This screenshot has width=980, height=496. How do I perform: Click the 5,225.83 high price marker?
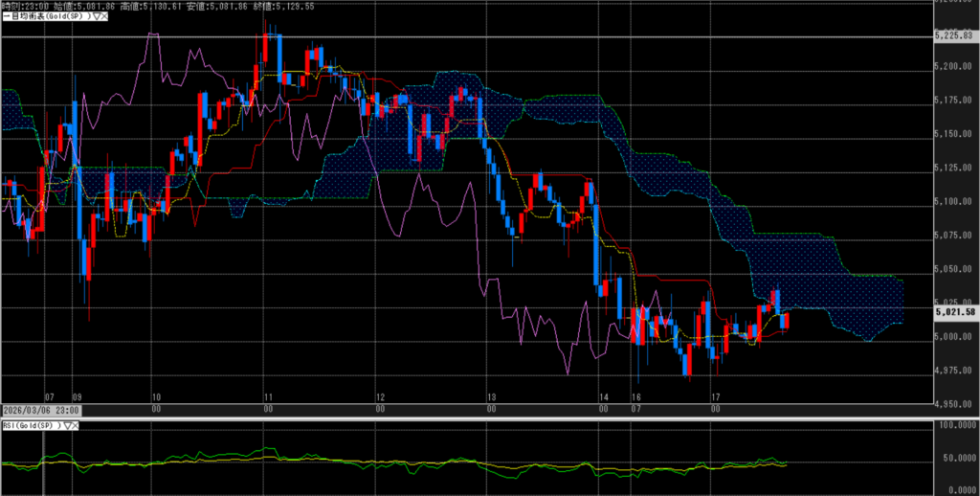click(x=954, y=36)
